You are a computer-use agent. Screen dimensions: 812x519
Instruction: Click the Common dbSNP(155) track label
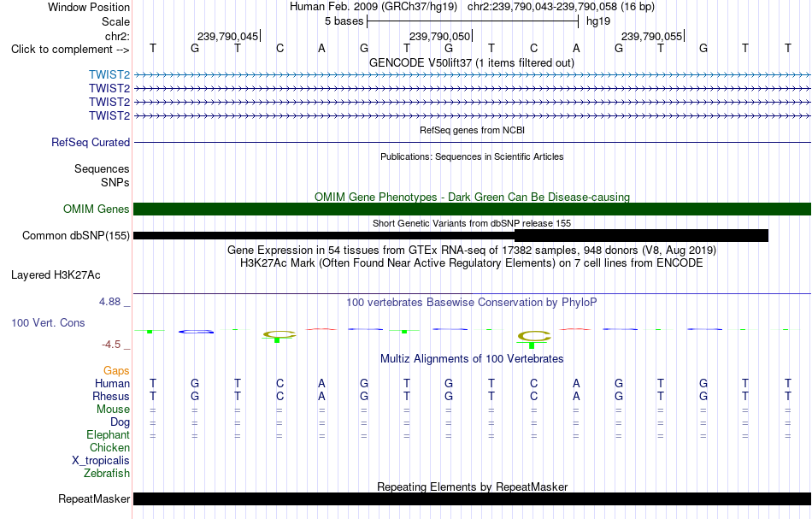76,236
